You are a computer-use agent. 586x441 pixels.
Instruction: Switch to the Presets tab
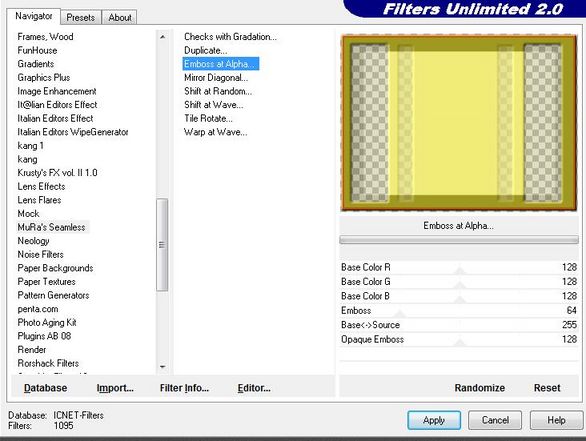80,18
